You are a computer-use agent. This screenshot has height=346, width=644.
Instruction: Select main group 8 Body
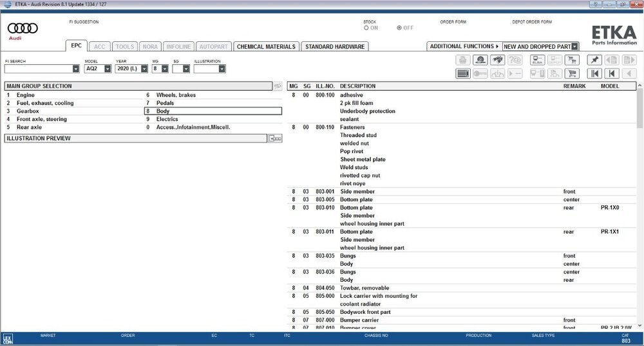coord(213,111)
